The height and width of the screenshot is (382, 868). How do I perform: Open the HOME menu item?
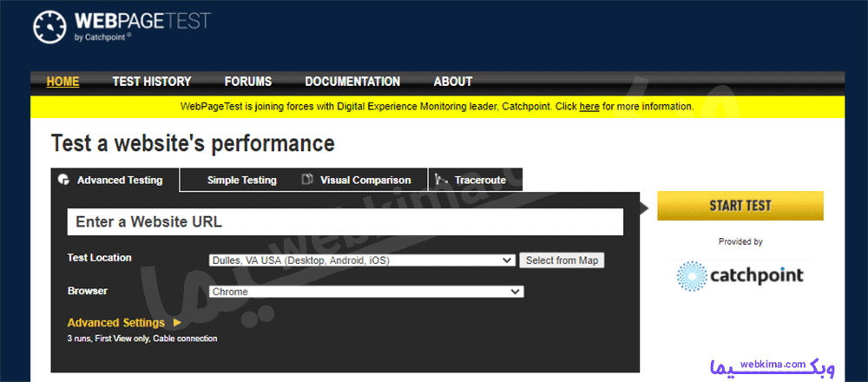tap(62, 82)
